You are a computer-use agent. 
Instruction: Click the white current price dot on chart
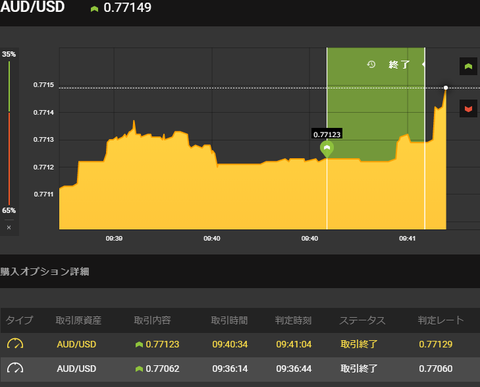point(446,88)
